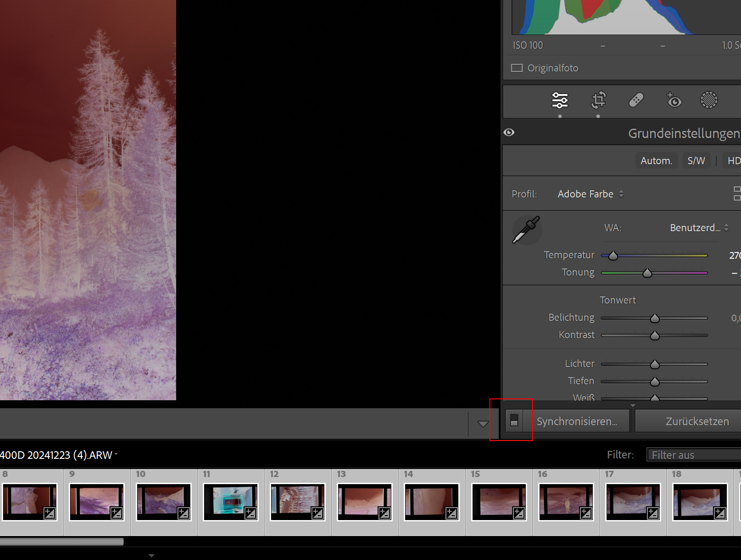Click the Tonung slider handle
Screen dimensions: 741x560
pos(647,273)
